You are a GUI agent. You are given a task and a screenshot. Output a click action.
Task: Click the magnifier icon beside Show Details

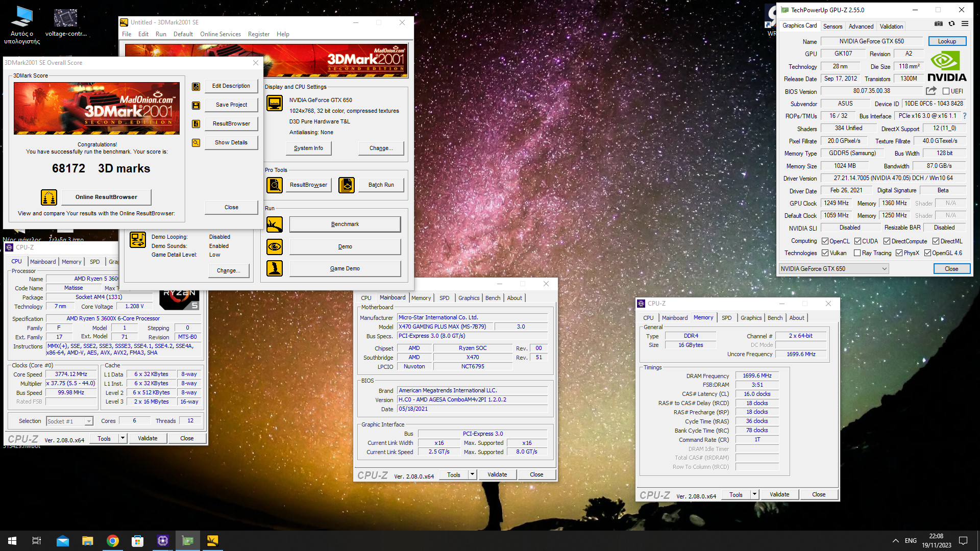click(196, 143)
